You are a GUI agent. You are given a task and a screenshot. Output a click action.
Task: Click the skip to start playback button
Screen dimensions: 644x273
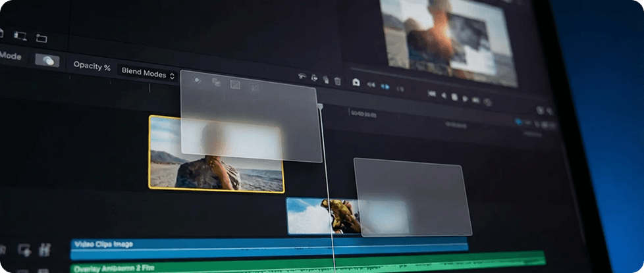point(431,94)
